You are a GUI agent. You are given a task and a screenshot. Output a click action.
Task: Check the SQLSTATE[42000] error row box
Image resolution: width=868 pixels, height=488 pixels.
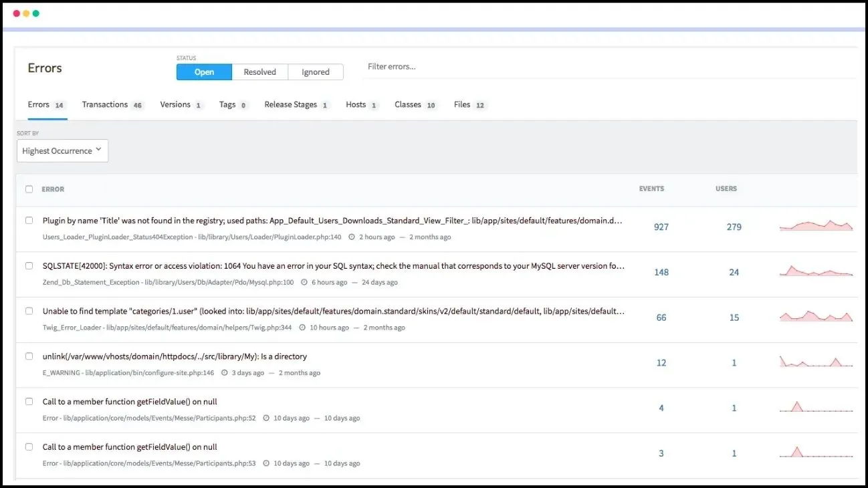29,265
